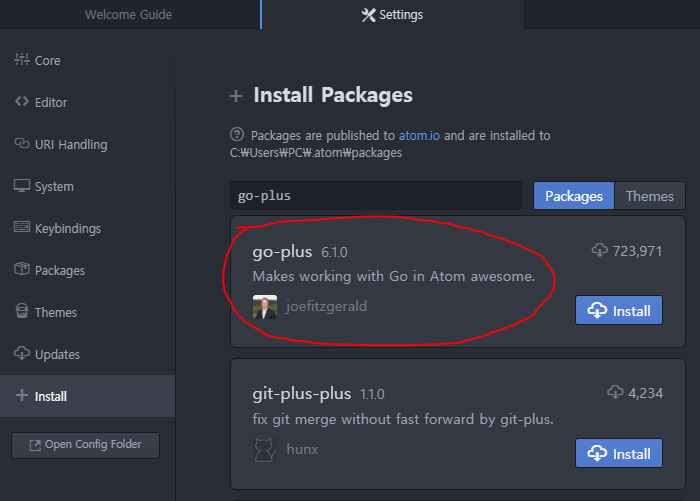Click git-plus-plus download count icon
The width and height of the screenshot is (700, 501).
point(615,392)
